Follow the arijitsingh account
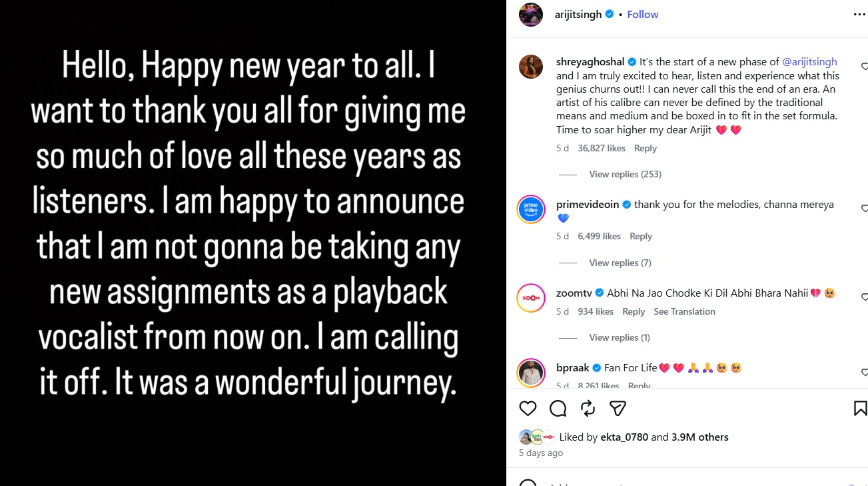Screen dimensions: 868x486 (642, 14)
